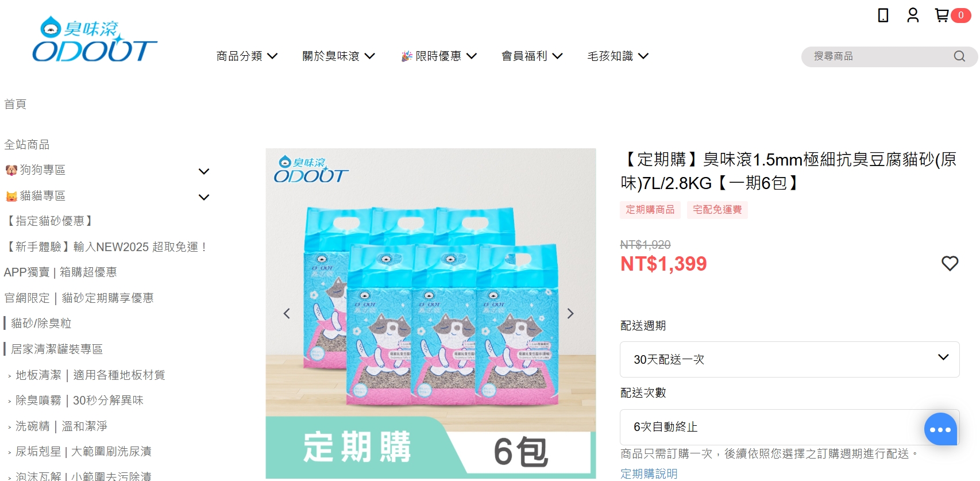The height and width of the screenshot is (481, 980).
Task: Click the search magnifier icon
Action: coord(959,56)
